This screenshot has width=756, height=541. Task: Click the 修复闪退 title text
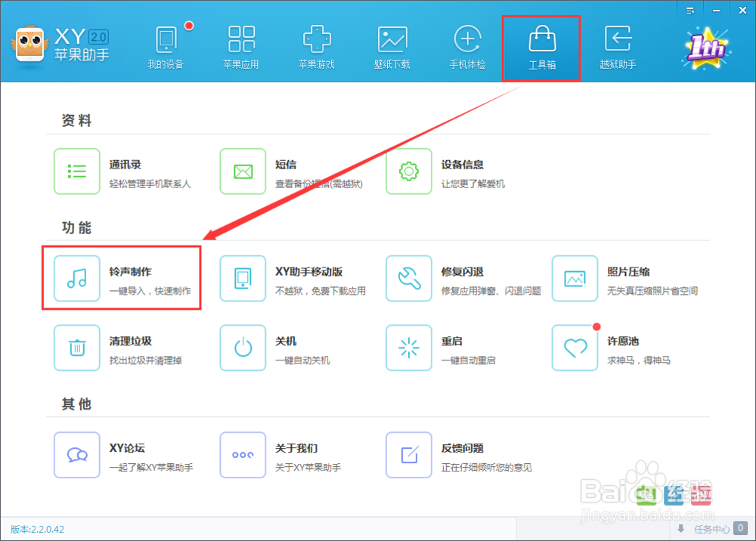463,272
